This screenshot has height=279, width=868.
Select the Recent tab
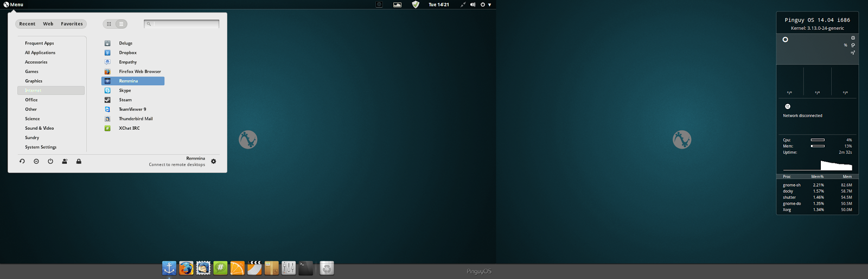coord(27,24)
